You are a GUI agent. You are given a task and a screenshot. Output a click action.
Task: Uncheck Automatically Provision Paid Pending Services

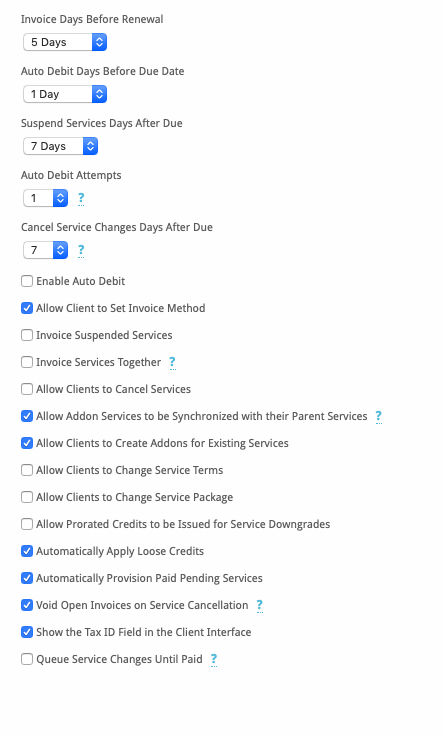pos(27,578)
